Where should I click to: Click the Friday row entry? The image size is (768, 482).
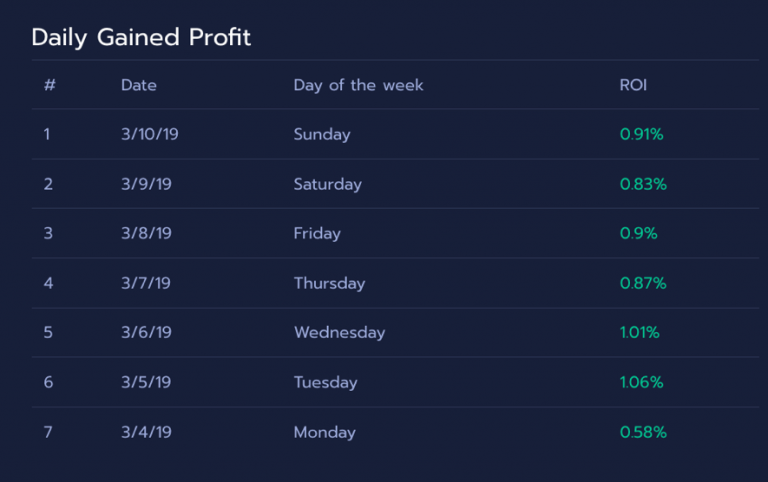(317, 233)
